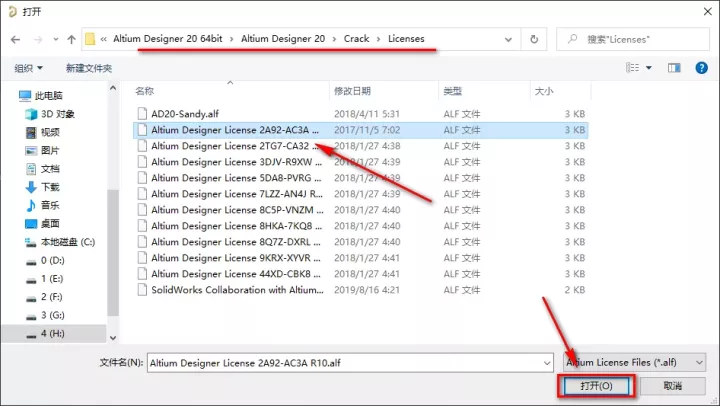Select the 3D 对象 folder in sidebar
Screen dimensions: 720x406
(x=56, y=113)
